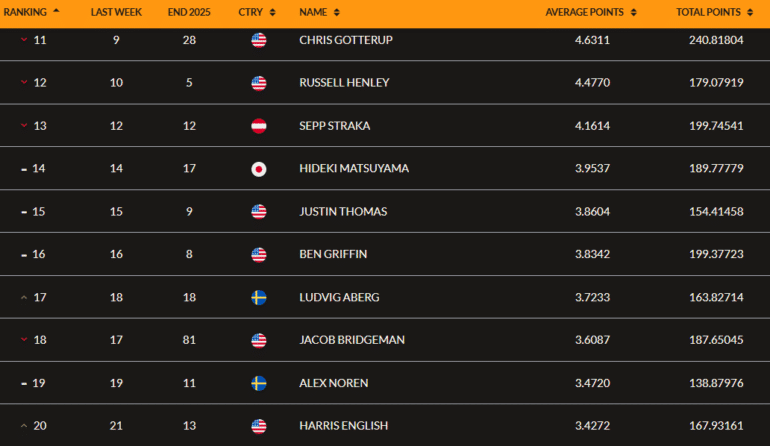Click the End 2025 column header
The width and height of the screenshot is (770, 446).
pyautogui.click(x=188, y=12)
